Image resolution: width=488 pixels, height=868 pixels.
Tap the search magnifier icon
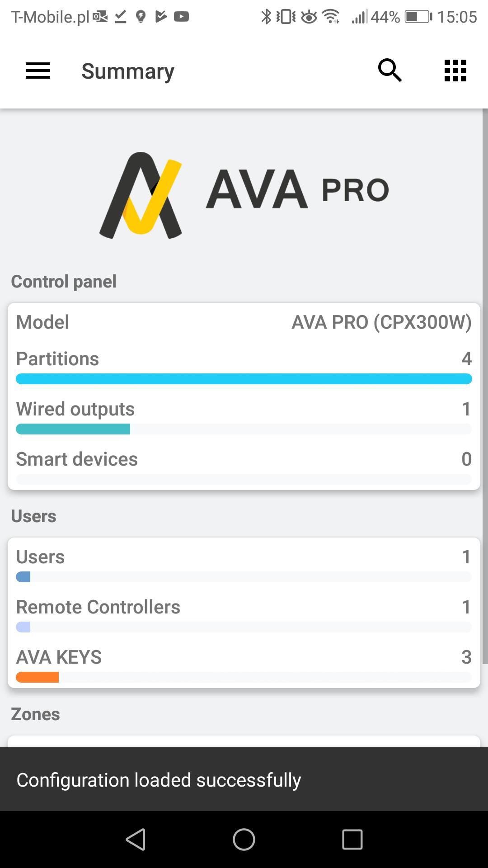(389, 71)
